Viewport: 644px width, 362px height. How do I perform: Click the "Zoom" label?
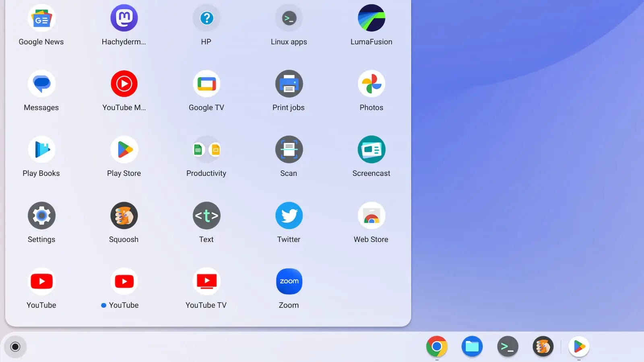tap(289, 305)
